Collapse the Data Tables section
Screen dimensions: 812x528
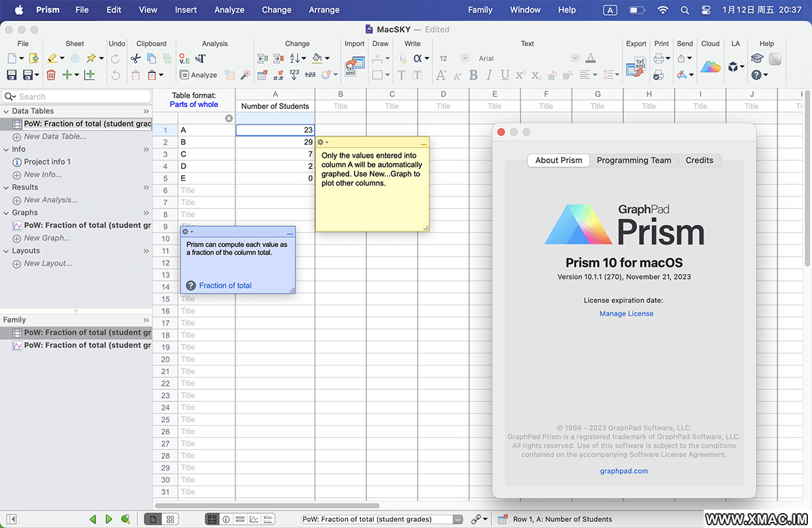click(6, 111)
